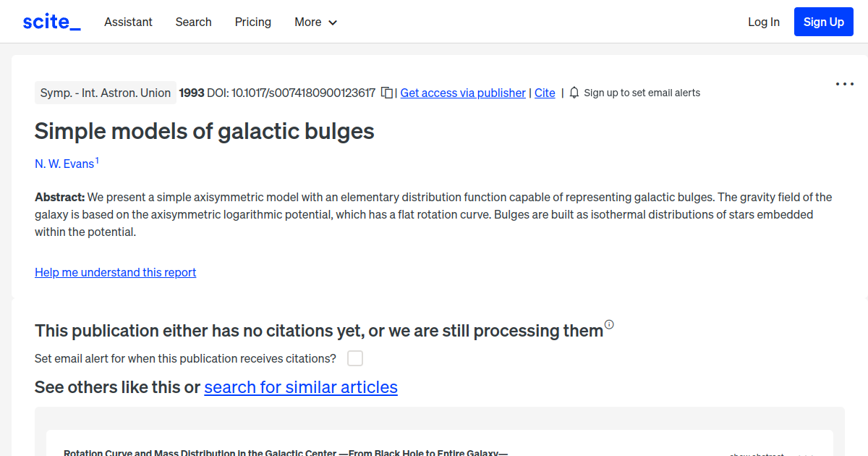
Task: Open the Get access via publisher link
Action: pos(462,93)
